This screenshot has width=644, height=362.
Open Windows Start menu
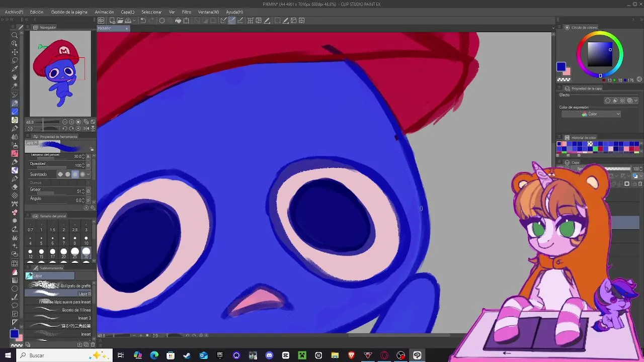(x=8, y=355)
